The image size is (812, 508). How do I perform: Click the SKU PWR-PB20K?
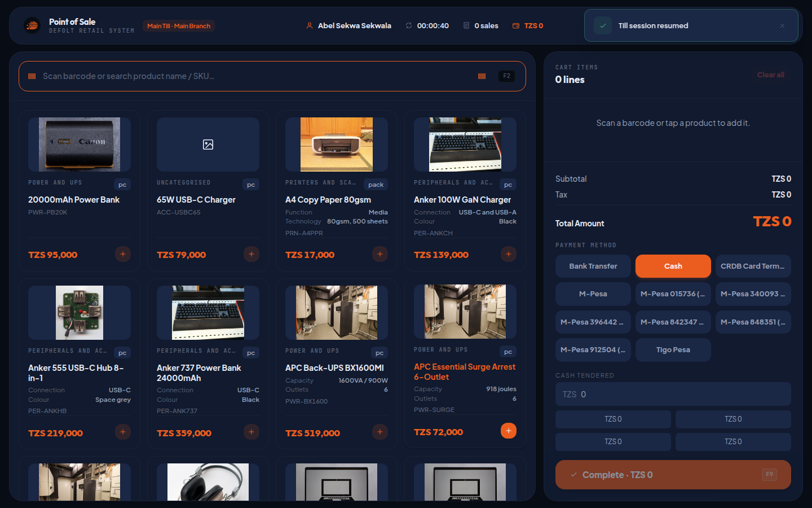point(48,213)
